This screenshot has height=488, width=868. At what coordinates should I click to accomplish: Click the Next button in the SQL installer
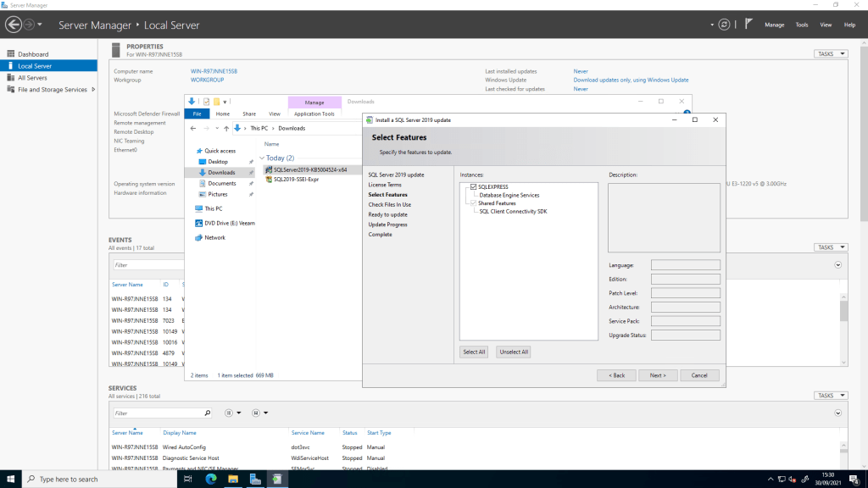pyautogui.click(x=658, y=375)
